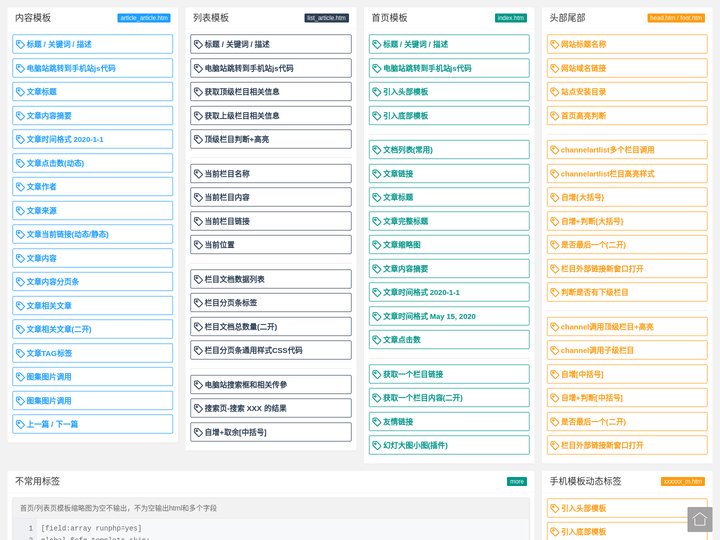Select blue 标题 / 关键词 / 描述 in 内容模板
This screenshot has height=540, width=720.
(x=93, y=44)
